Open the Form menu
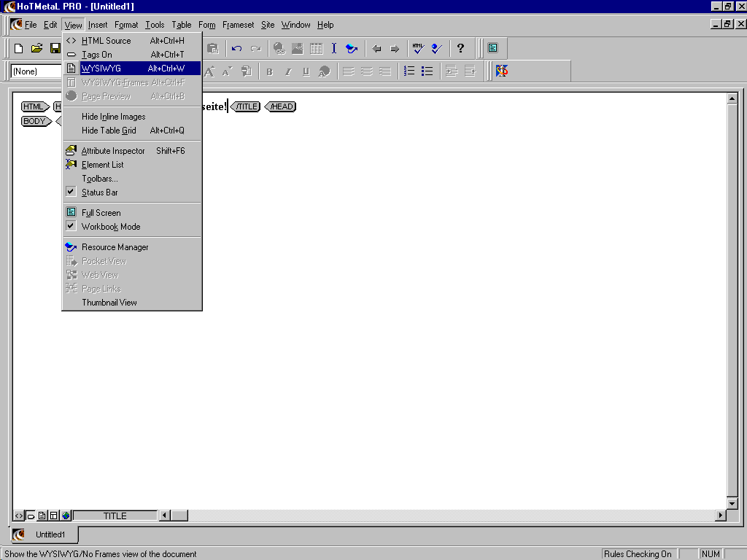This screenshot has height=560, width=747. (206, 25)
